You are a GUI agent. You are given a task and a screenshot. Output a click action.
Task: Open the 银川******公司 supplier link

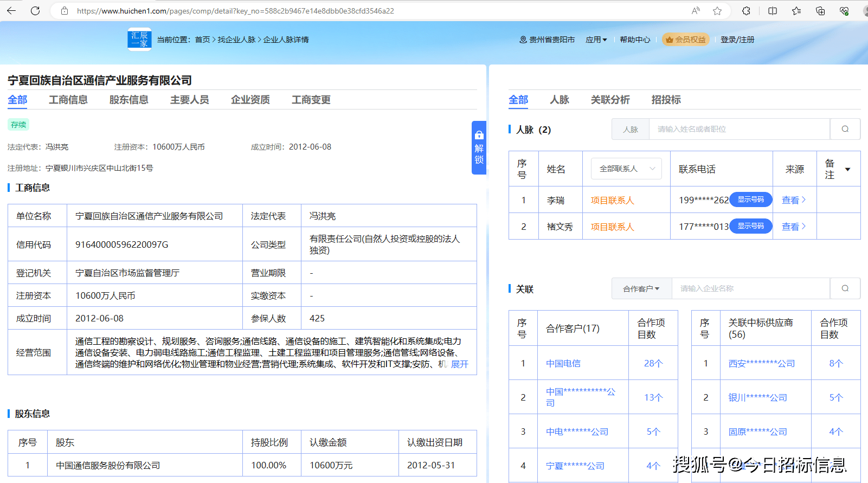[x=757, y=397]
